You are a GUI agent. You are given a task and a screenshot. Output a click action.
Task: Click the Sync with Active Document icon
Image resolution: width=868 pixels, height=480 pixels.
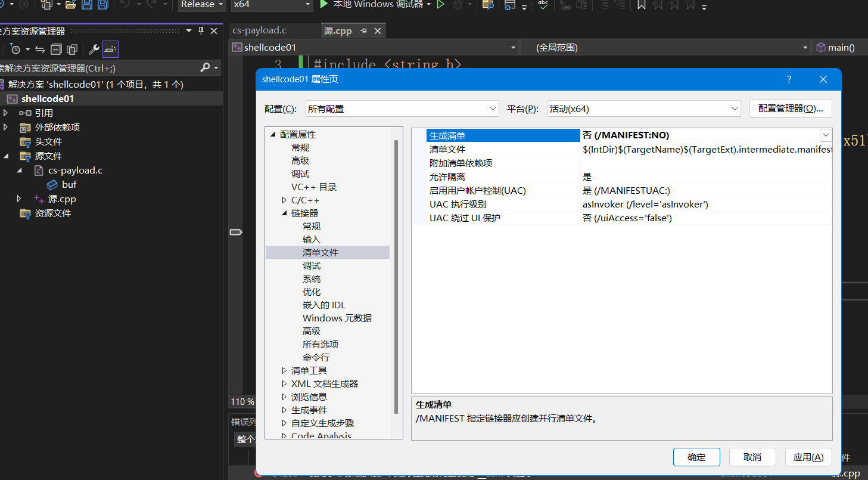(39, 49)
